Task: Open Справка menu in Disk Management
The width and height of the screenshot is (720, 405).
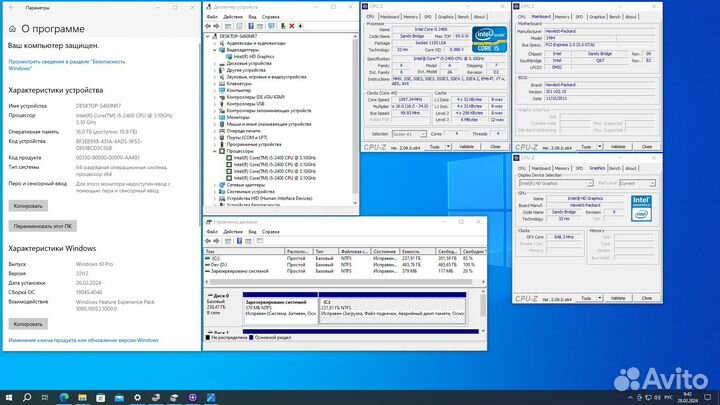Action: [270, 232]
